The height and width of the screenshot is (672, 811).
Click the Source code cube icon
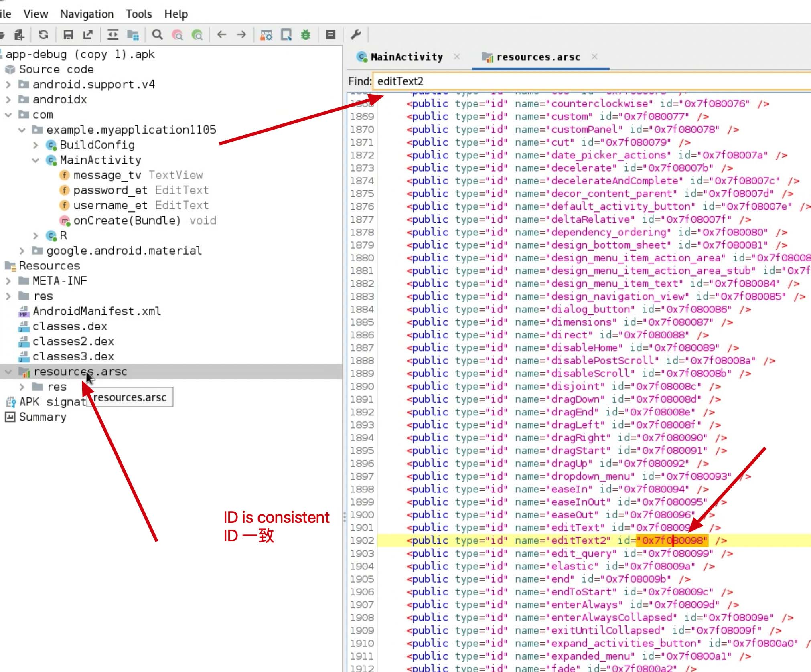pyautogui.click(x=10, y=69)
